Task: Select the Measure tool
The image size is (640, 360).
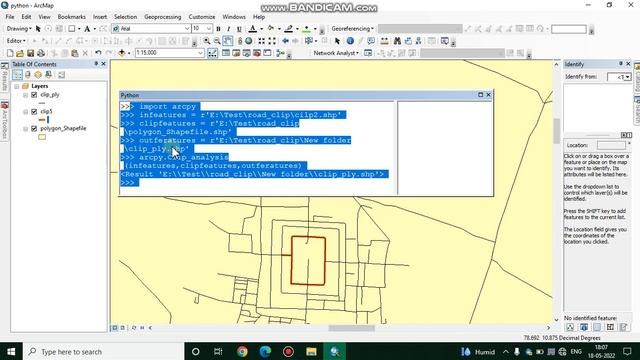Action: pyautogui.click(x=384, y=41)
